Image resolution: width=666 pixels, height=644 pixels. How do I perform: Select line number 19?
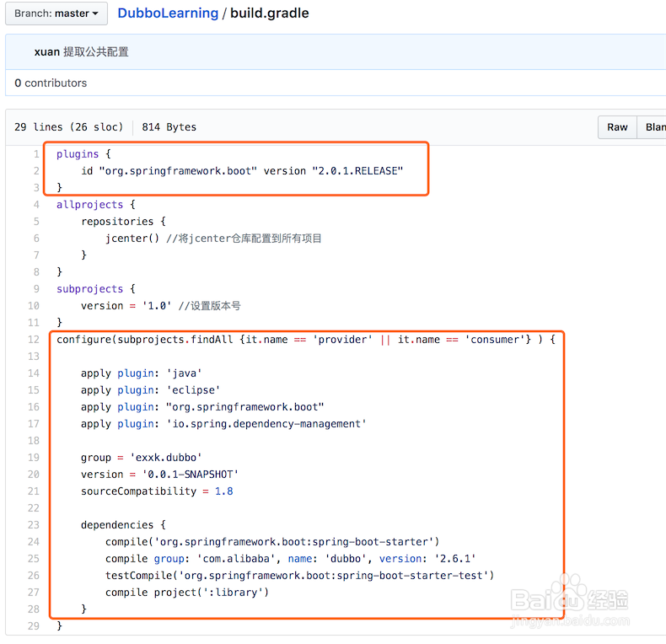click(34, 458)
